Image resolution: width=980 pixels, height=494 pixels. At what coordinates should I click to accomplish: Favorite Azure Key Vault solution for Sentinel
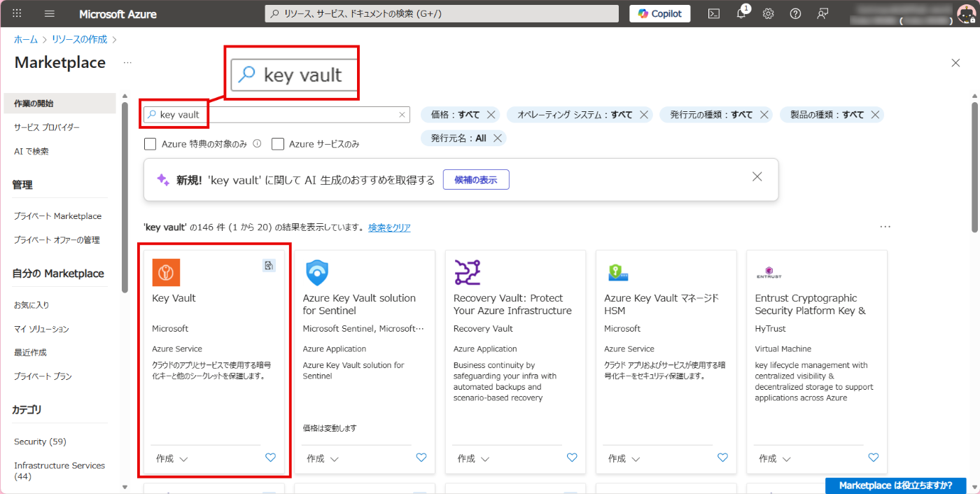(421, 458)
